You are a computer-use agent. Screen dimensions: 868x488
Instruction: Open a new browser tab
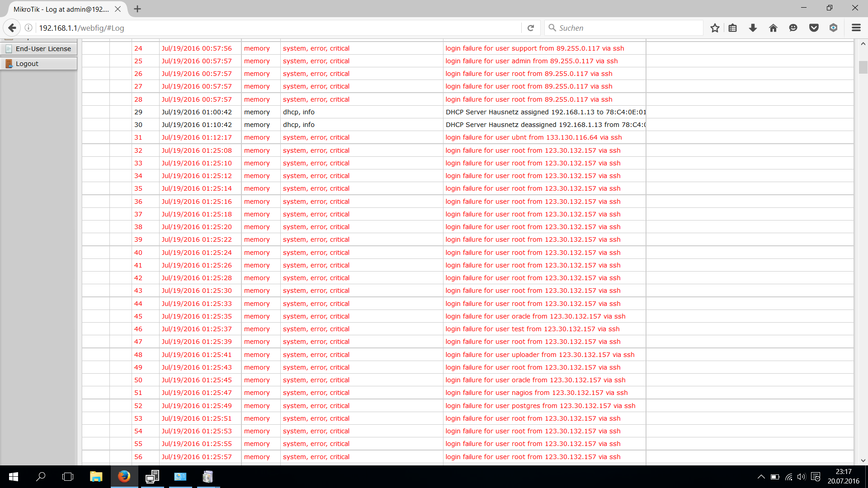click(x=137, y=9)
